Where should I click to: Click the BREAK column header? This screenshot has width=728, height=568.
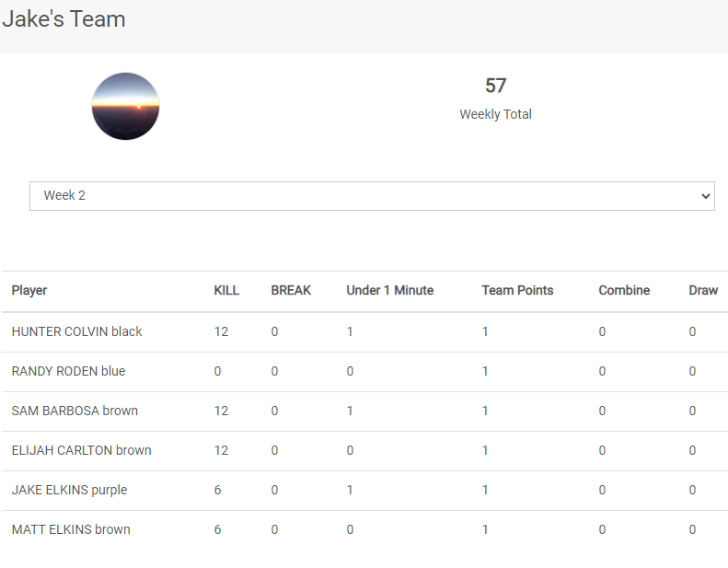click(x=291, y=290)
